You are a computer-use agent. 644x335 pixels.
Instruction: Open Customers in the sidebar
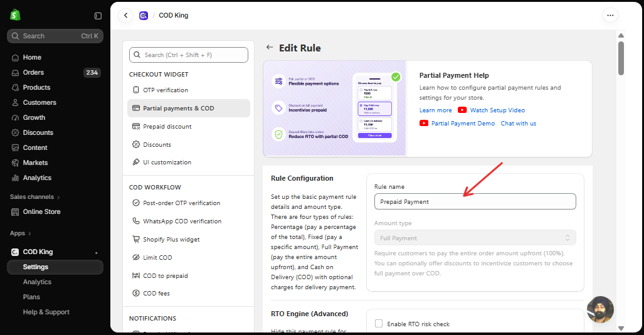(x=55, y=103)
